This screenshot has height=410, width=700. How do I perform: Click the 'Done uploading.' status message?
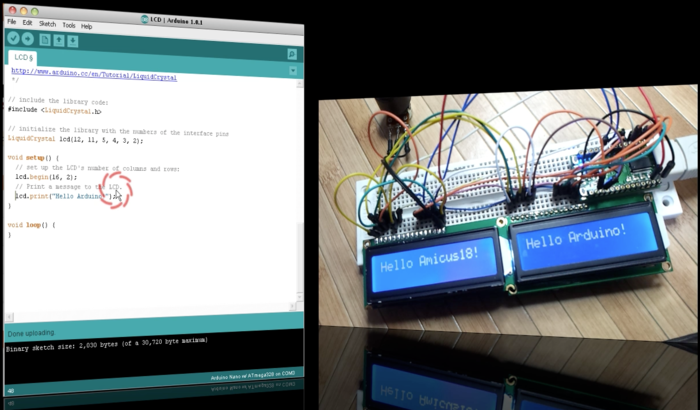[31, 333]
